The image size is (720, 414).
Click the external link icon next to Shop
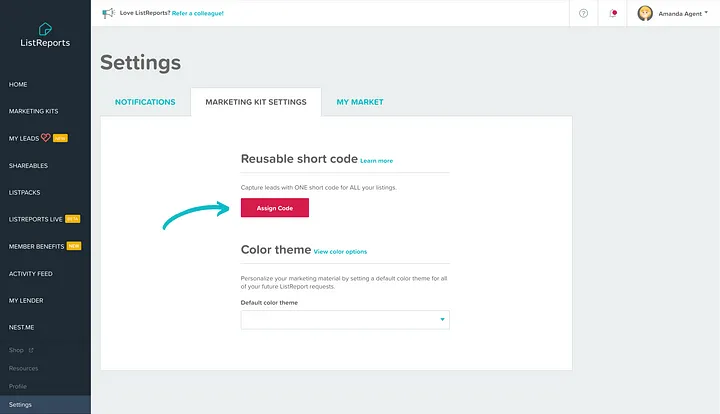(30, 350)
